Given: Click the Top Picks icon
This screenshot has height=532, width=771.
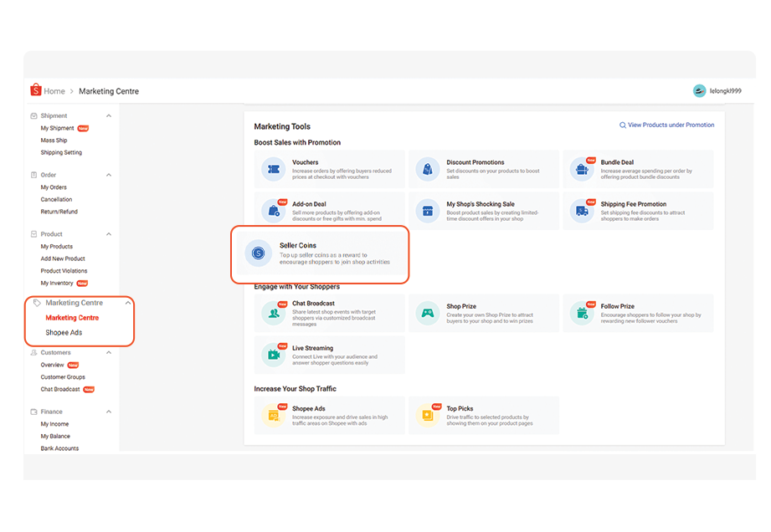Looking at the screenshot, I should tap(428, 415).
